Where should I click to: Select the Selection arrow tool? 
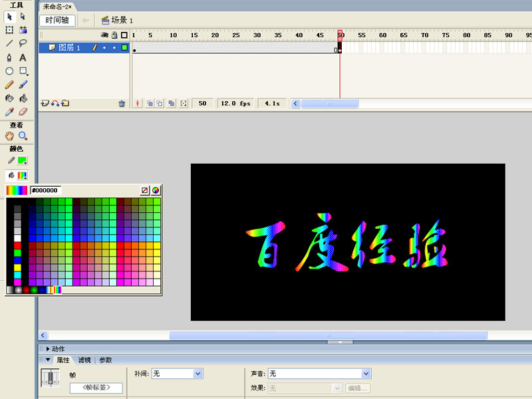(x=9, y=16)
